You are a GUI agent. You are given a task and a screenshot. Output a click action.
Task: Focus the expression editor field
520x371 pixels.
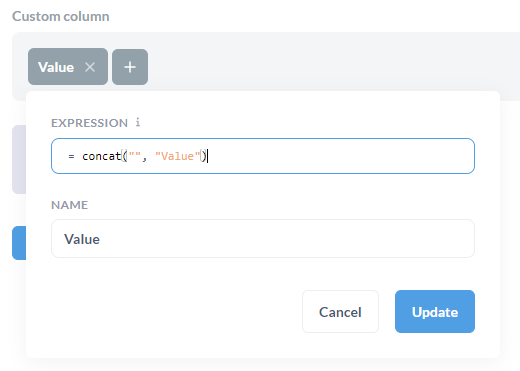[x=263, y=156]
